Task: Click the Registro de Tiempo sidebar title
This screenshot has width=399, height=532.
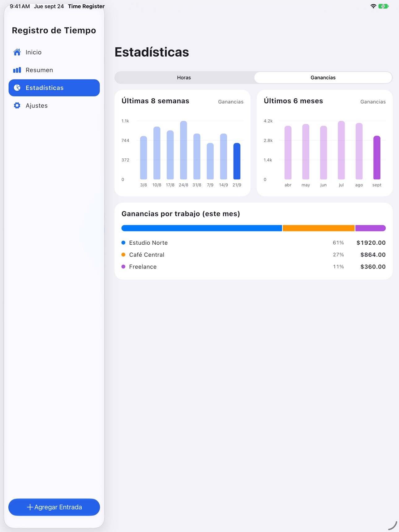Action: click(54, 30)
